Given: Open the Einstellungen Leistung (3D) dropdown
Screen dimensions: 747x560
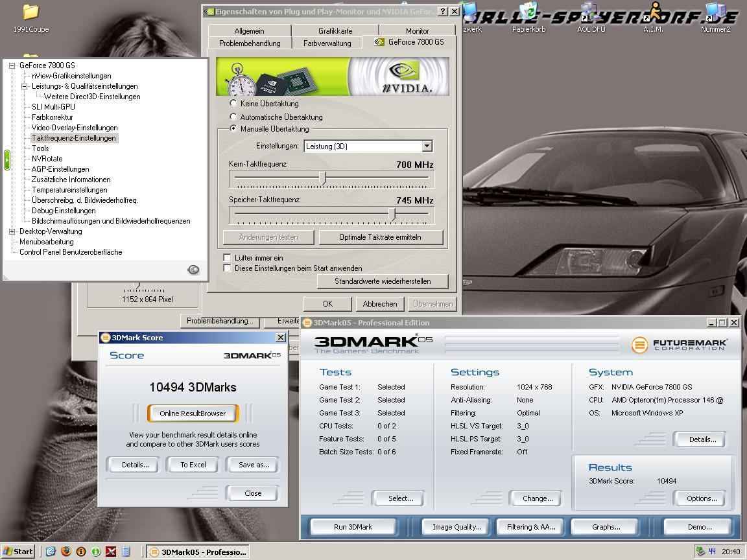Looking at the screenshot, I should (x=427, y=146).
